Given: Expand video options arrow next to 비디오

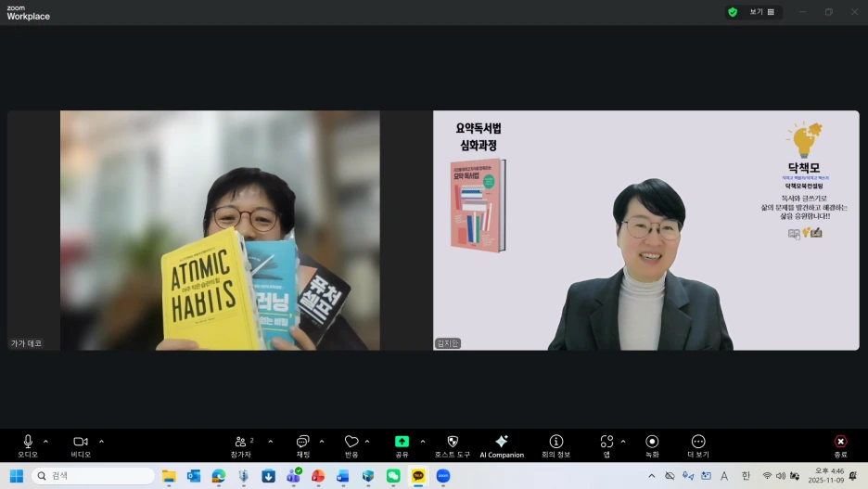Looking at the screenshot, I should [x=101, y=442].
